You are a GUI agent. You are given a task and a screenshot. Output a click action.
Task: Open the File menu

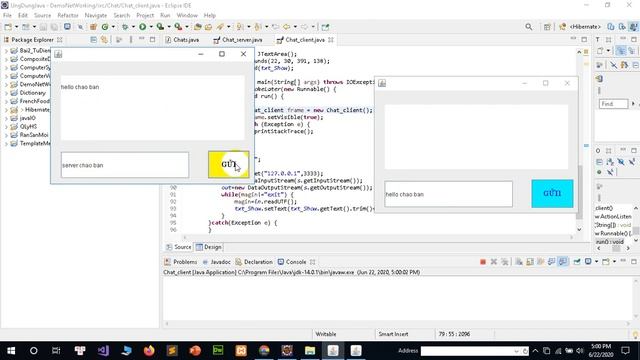click(x=7, y=15)
